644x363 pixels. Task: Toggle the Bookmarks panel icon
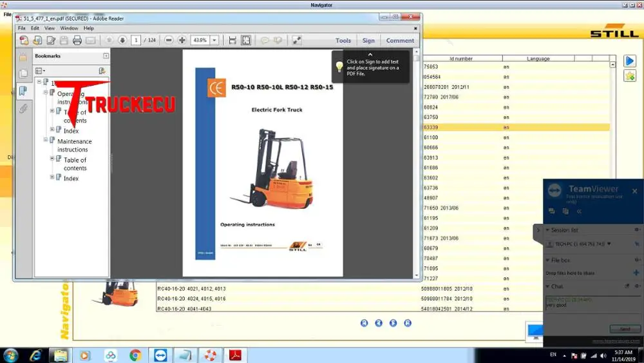pyautogui.click(x=23, y=91)
